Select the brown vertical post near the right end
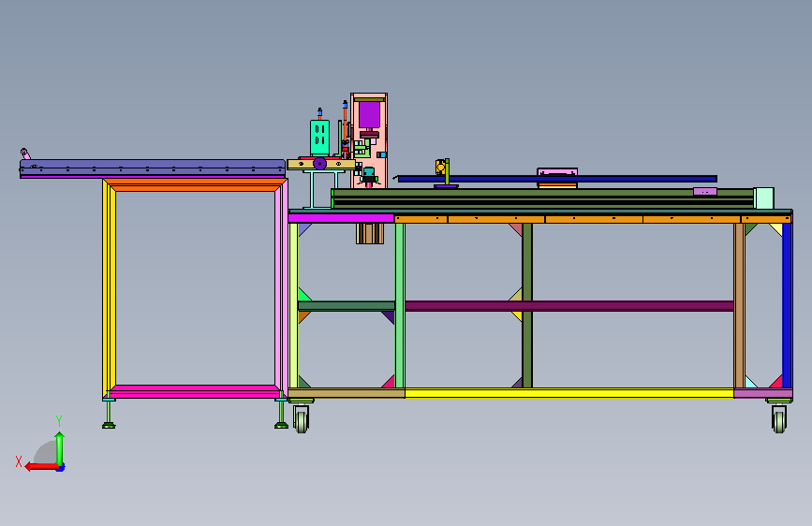The width and height of the screenshot is (812, 526). click(x=739, y=305)
